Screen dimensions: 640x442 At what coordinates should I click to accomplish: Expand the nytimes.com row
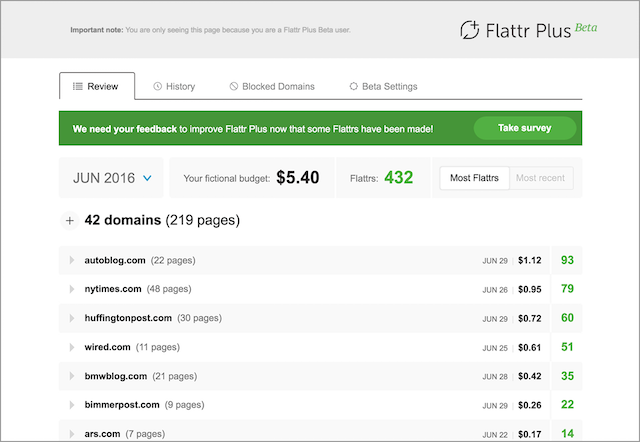[x=72, y=289]
